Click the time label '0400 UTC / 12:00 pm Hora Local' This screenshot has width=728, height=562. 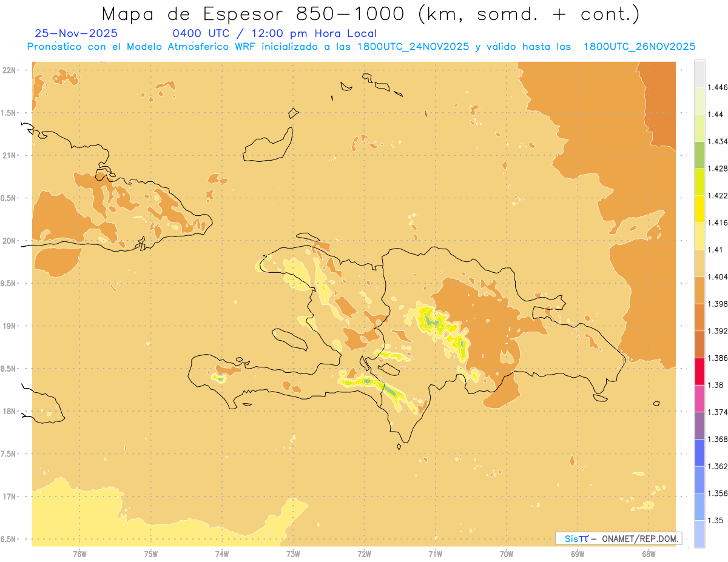(275, 33)
